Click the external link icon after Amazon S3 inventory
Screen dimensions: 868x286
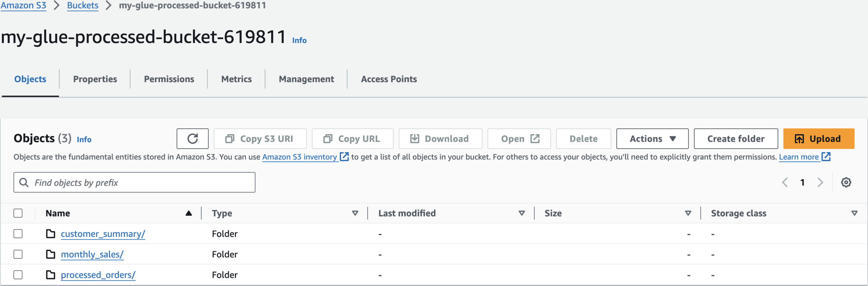click(344, 157)
